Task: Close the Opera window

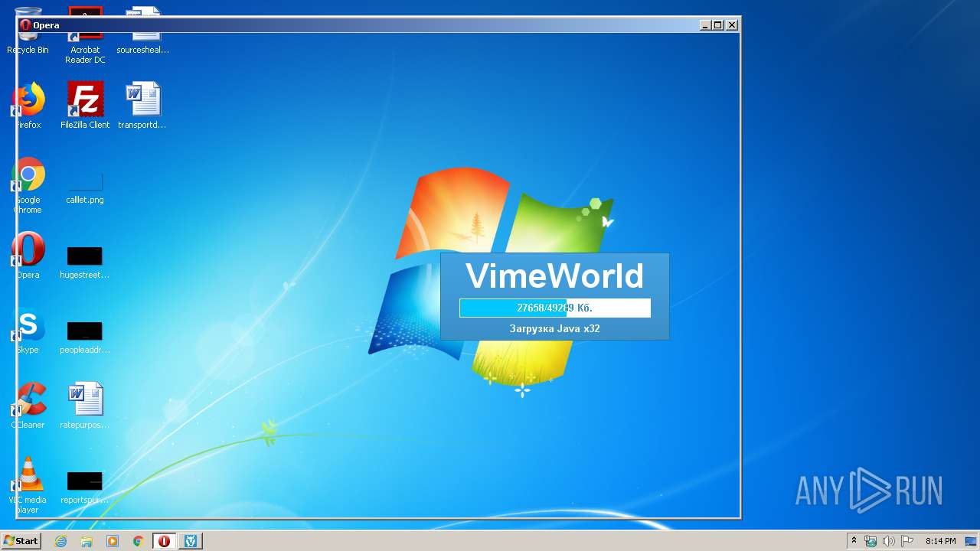Action: point(732,25)
